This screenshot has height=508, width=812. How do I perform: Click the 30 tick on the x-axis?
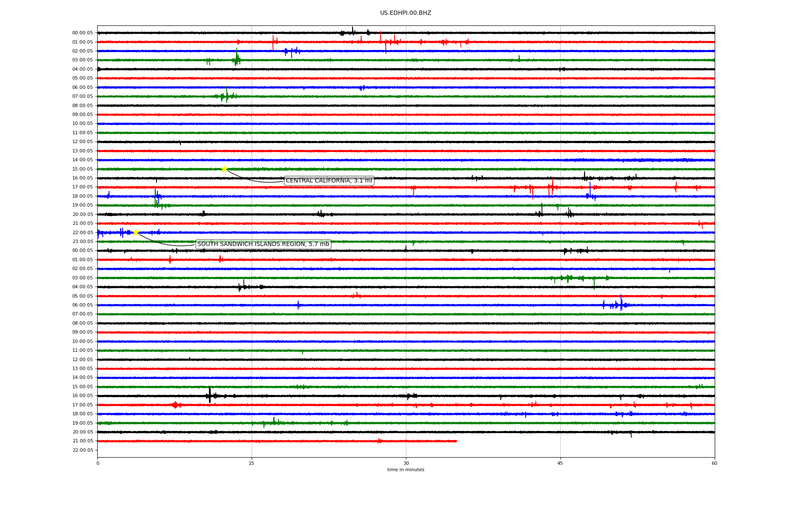coord(406,463)
